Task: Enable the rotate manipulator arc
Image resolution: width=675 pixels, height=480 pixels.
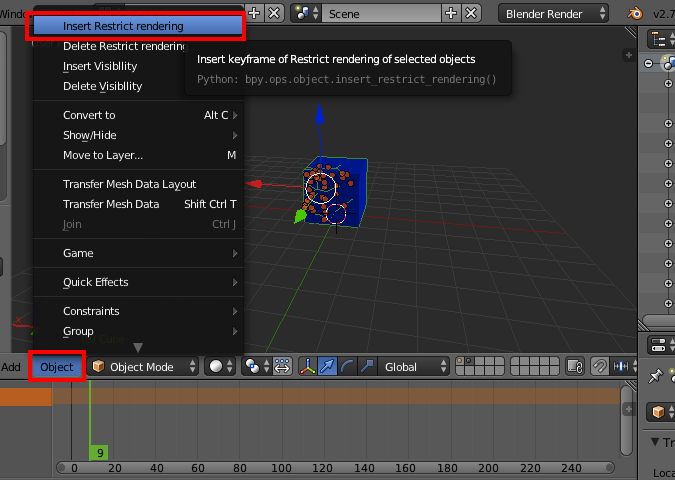Action: (x=347, y=366)
